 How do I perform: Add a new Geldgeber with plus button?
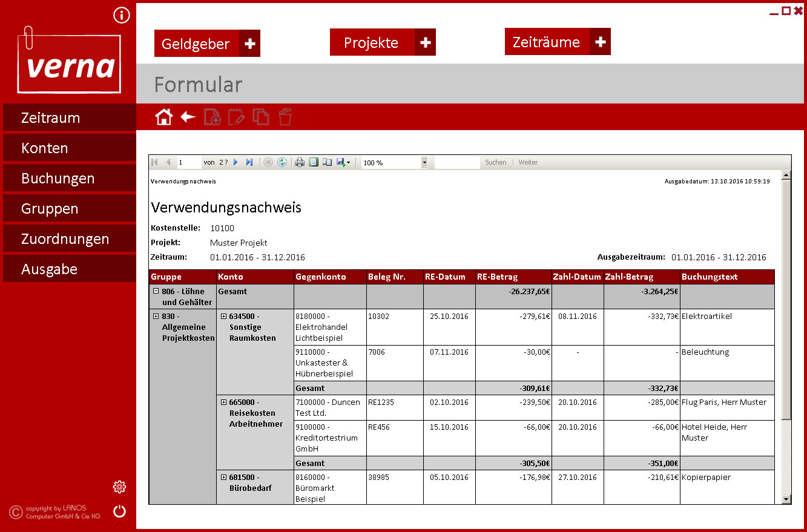[x=249, y=44]
